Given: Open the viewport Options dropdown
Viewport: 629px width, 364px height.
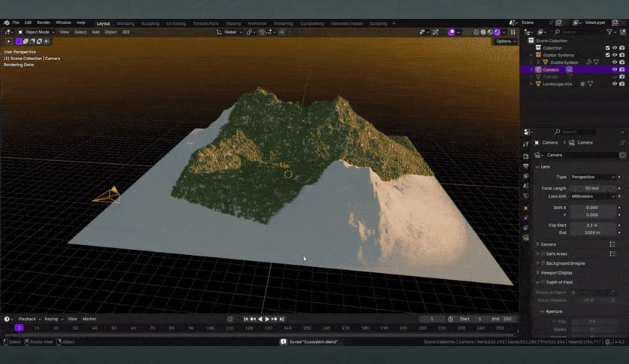Looking at the screenshot, I should (506, 41).
